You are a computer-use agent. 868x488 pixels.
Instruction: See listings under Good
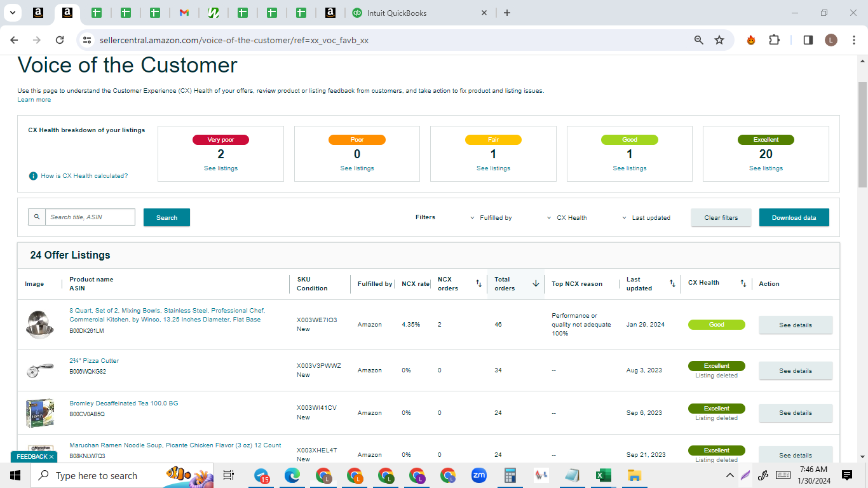pos(630,168)
